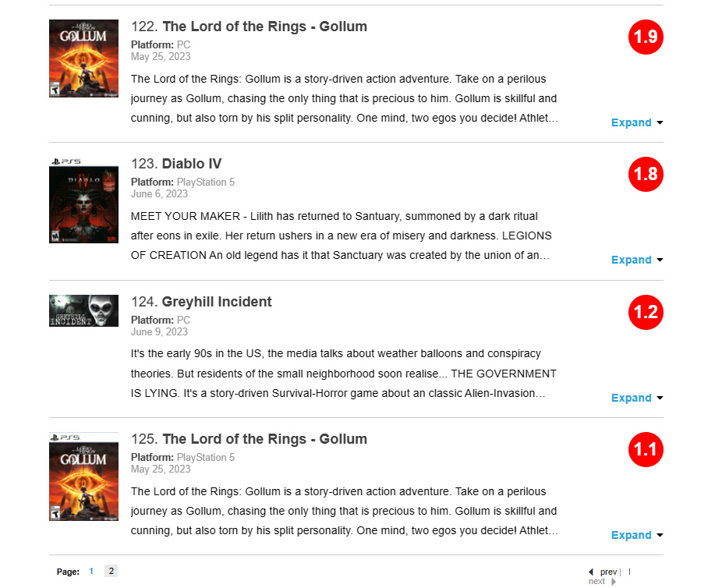This screenshot has width=715, height=588.
Task: Click the next page arrow icon
Action: pos(614,582)
